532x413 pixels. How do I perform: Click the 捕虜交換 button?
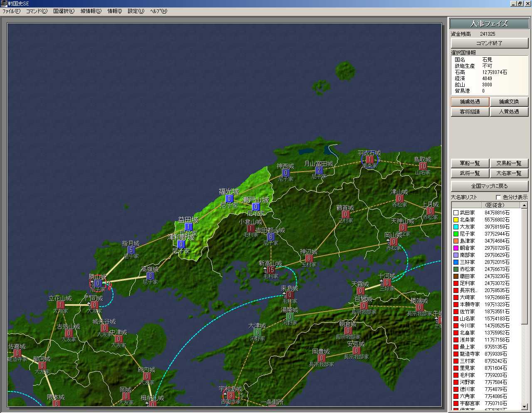coord(509,102)
